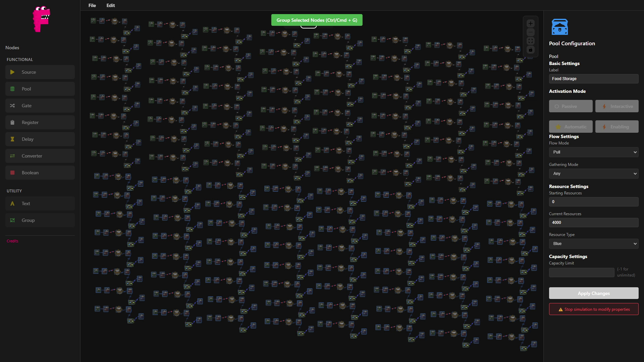The width and height of the screenshot is (644, 362).
Task: Enable Passive activation mode
Action: tap(571, 106)
